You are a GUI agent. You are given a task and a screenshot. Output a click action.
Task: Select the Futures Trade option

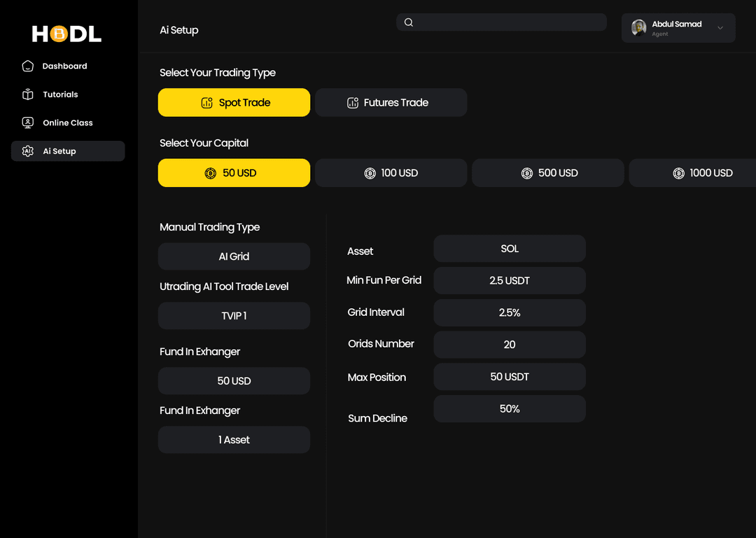391,102
